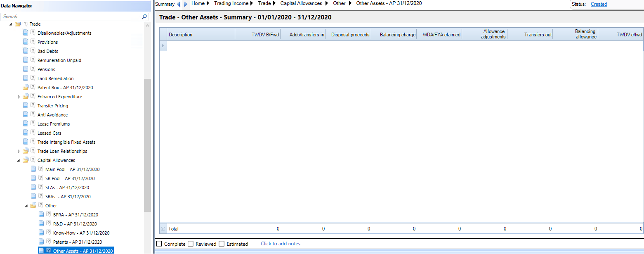Expand the Enhanced Expenditure node
The width and height of the screenshot is (644, 254).
pyautogui.click(x=19, y=97)
